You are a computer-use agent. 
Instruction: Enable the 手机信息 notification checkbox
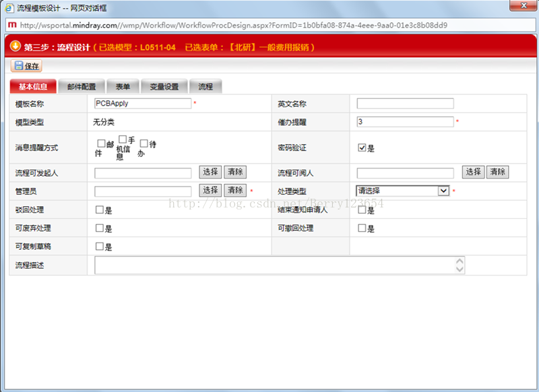tap(123, 139)
